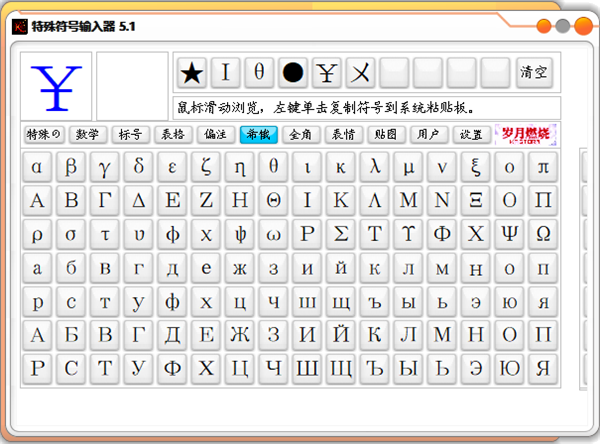Copy the lowercase Greek delta δ symbol
The height and width of the screenshot is (444, 600).
[139, 166]
